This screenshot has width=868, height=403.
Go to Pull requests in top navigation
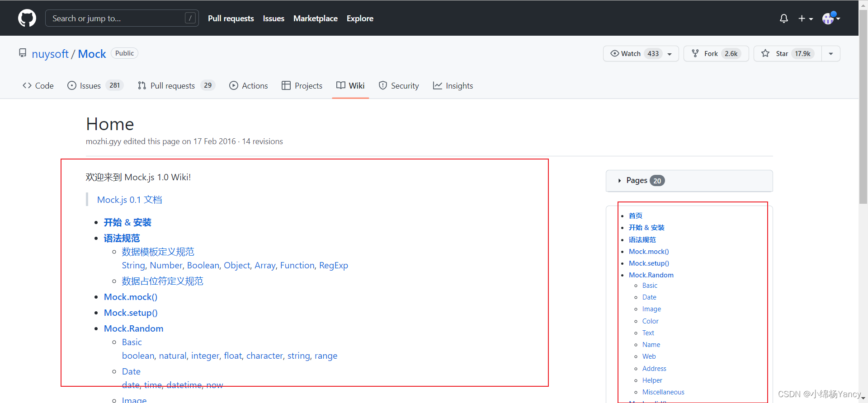click(x=231, y=19)
